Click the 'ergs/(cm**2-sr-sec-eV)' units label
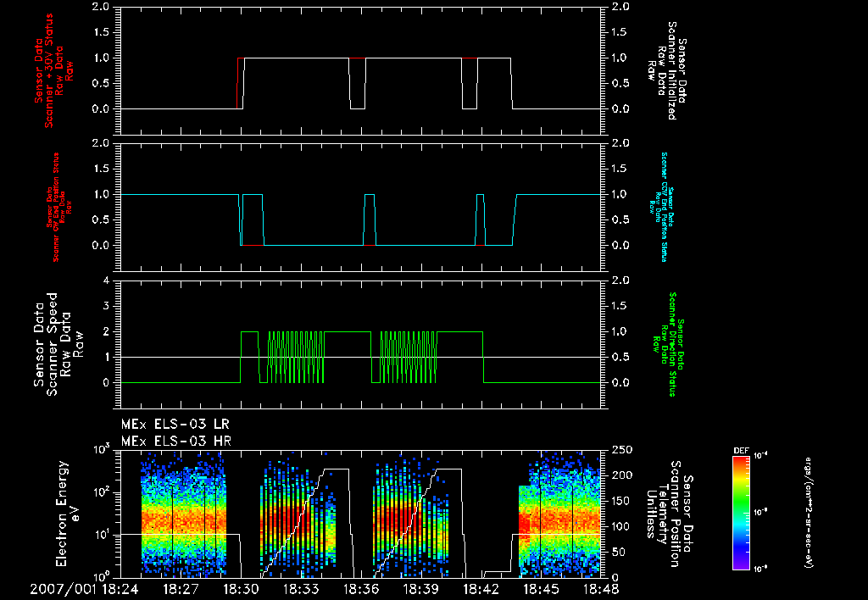The height and width of the screenshot is (600, 868). coord(808,513)
